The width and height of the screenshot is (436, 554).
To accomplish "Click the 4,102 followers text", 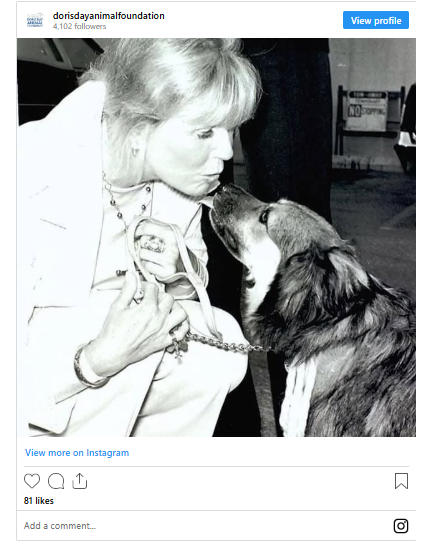I will tap(79, 26).
